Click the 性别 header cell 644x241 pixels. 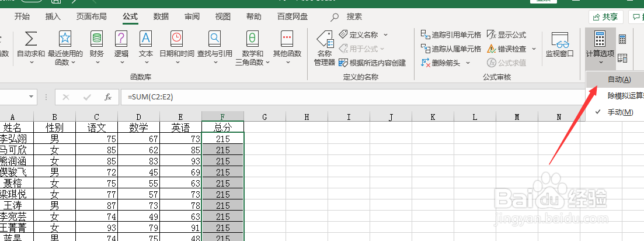point(55,127)
